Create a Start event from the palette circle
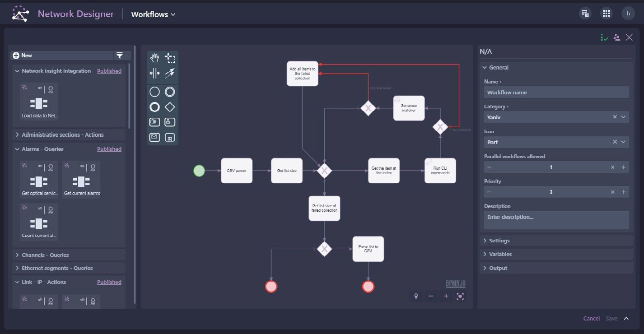Viewport: 644px width, 334px height. (154, 92)
